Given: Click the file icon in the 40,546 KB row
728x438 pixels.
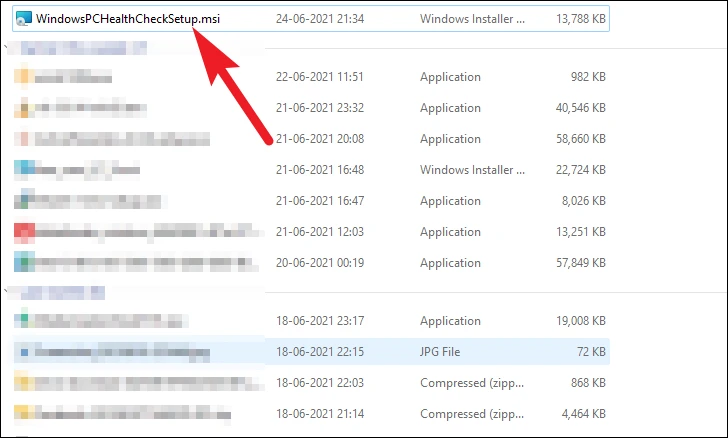Looking at the screenshot, I should click(24, 108).
